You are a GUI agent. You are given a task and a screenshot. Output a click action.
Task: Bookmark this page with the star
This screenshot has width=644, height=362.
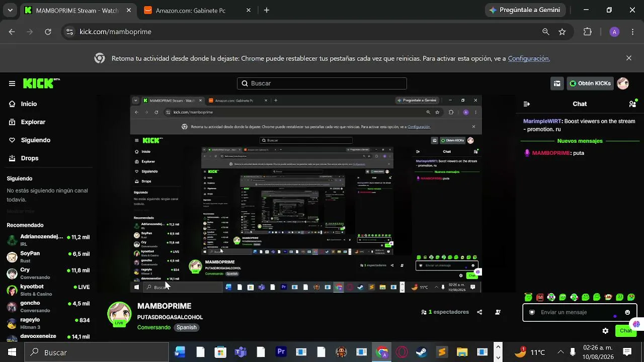tap(562, 32)
